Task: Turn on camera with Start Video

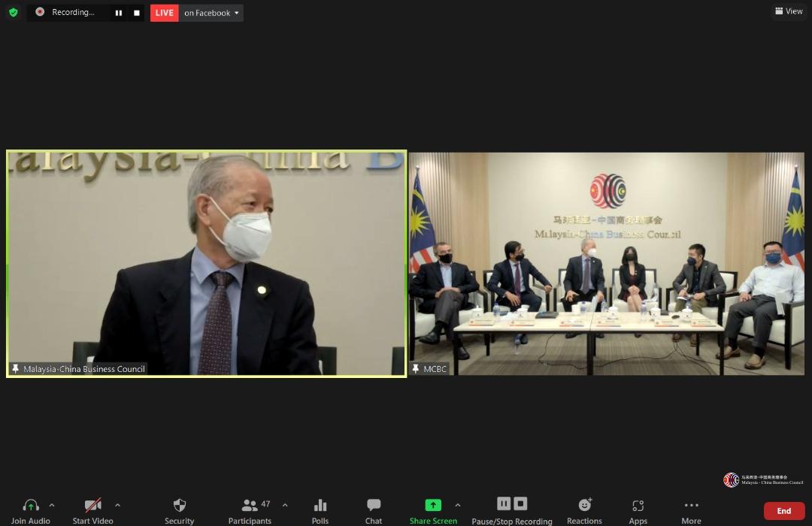Action: coord(92,506)
